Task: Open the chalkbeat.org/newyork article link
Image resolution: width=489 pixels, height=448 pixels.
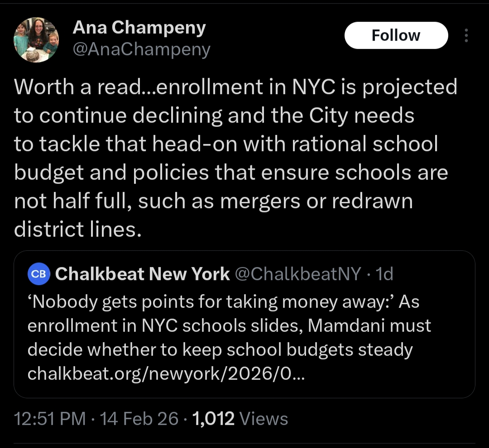Action: tap(166, 374)
